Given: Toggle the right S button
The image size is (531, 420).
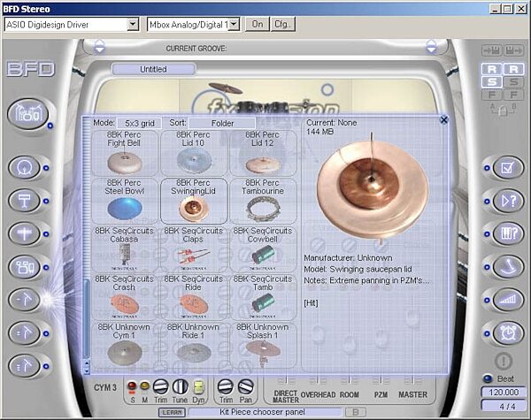Looking at the screenshot, I should coord(513,82).
